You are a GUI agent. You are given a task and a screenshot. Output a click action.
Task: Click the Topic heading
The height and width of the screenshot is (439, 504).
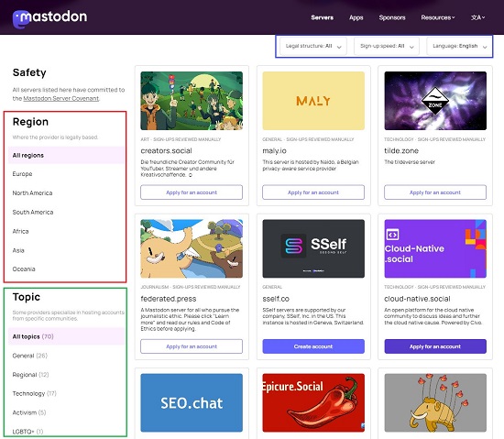click(27, 297)
